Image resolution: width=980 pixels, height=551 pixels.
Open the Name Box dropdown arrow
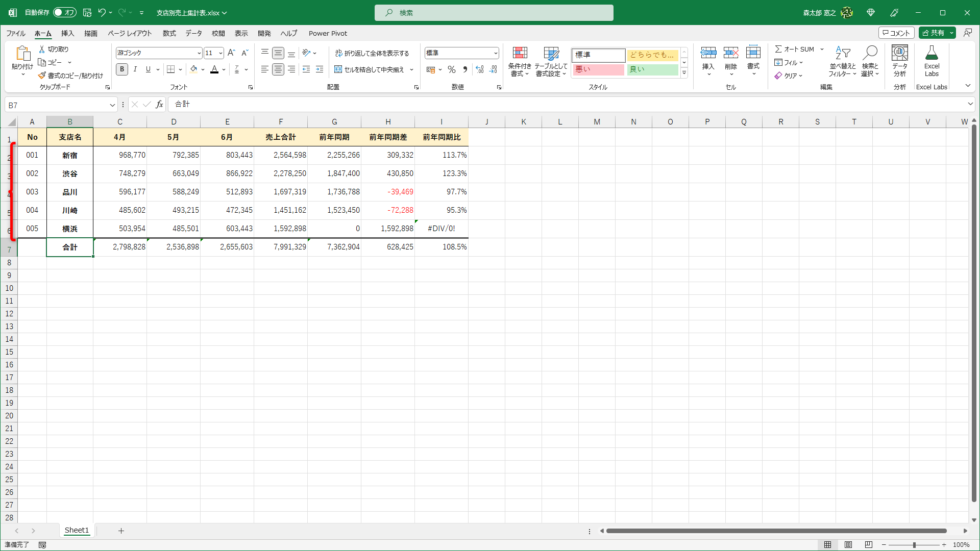click(112, 105)
